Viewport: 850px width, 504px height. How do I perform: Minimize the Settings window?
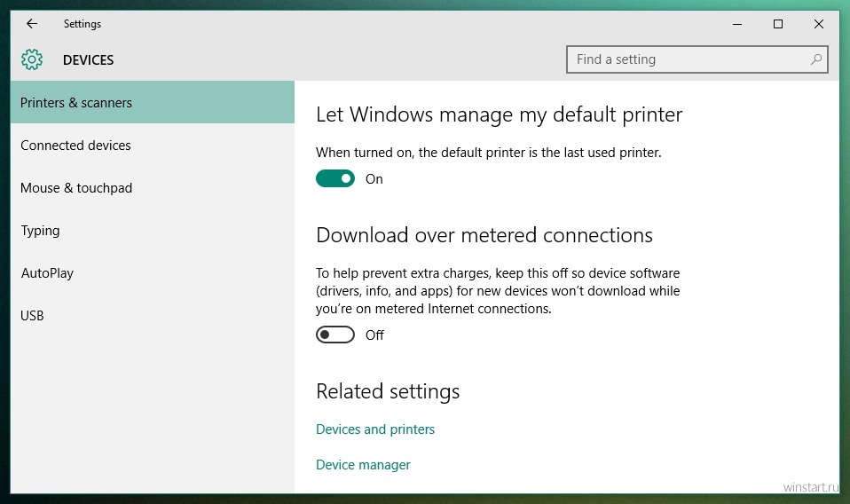(x=737, y=24)
